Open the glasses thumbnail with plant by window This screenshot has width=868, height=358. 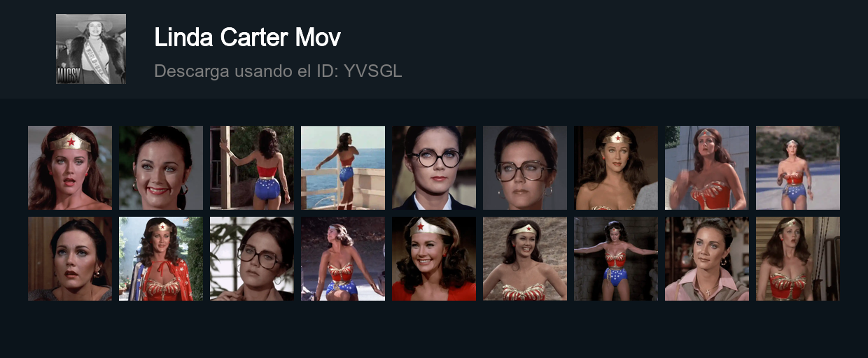252,259
